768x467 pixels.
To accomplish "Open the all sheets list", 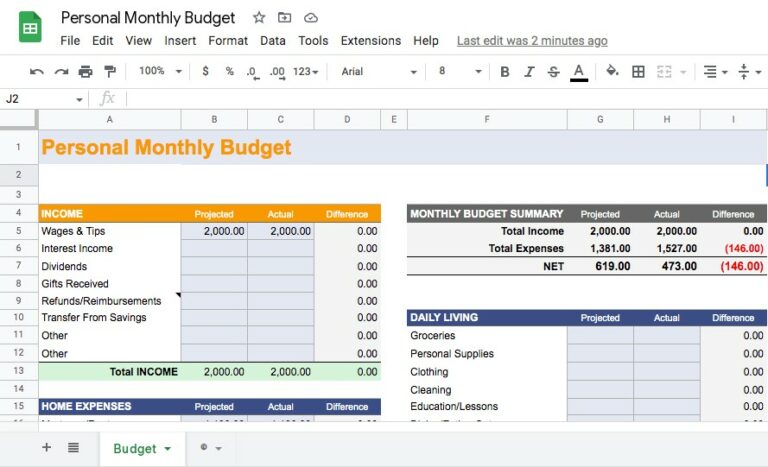I will (x=73, y=447).
